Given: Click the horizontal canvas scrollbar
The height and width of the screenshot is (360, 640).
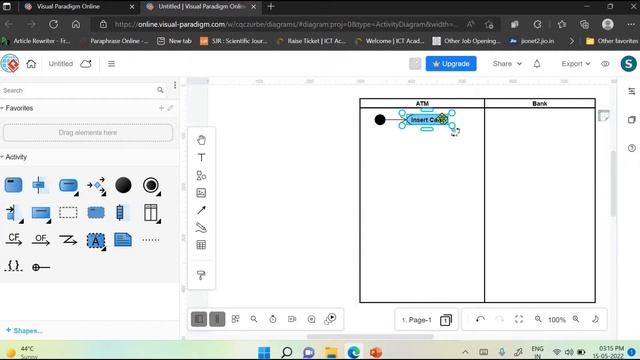Looking at the screenshot, I should point(370,337).
